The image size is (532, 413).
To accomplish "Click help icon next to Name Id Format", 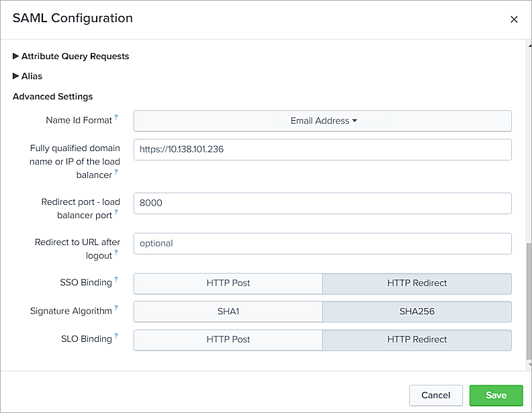I will 116,118.
